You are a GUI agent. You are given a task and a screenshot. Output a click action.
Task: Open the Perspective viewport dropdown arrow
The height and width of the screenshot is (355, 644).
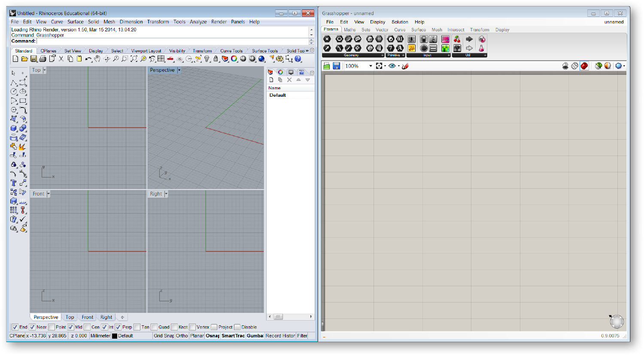click(179, 70)
